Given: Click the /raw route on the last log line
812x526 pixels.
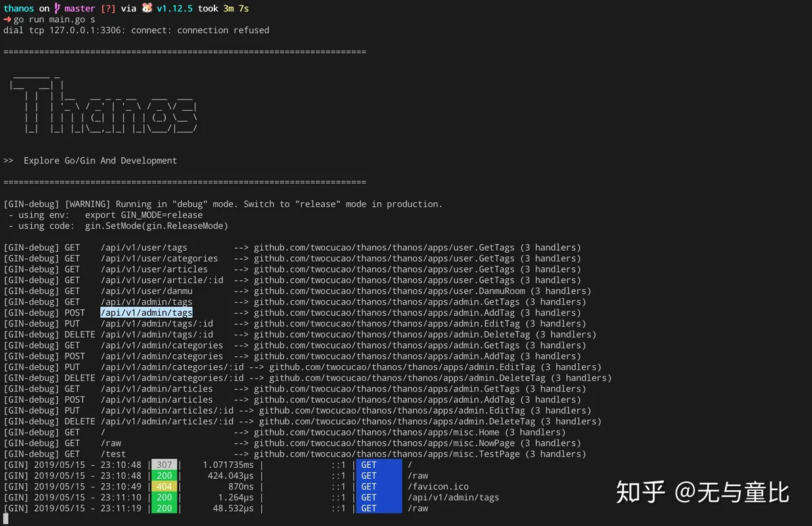Looking at the screenshot, I should (418, 508).
